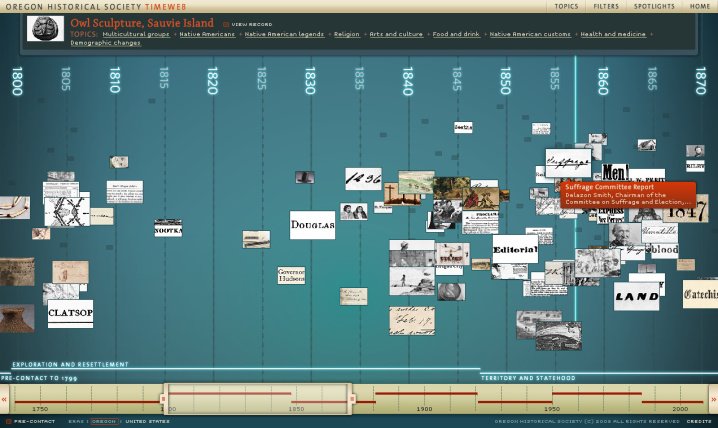The width and height of the screenshot is (718, 428).
Task: Select the Oregon eras option
Action: pyautogui.click(x=104, y=421)
